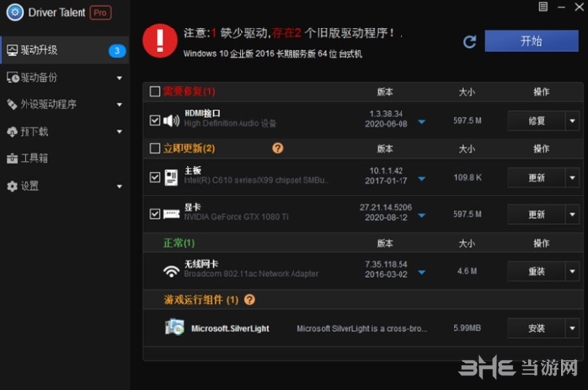
Task: Open dropdown arrow next to 重装 button
Action: point(572,271)
